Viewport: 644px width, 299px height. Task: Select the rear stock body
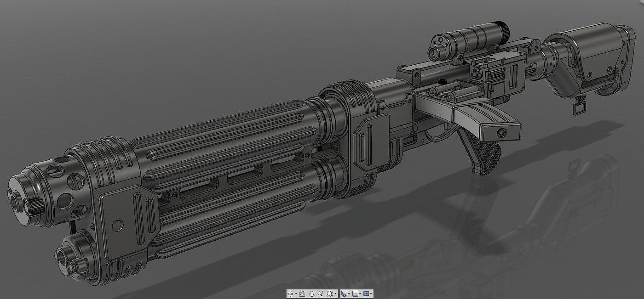tap(593, 60)
